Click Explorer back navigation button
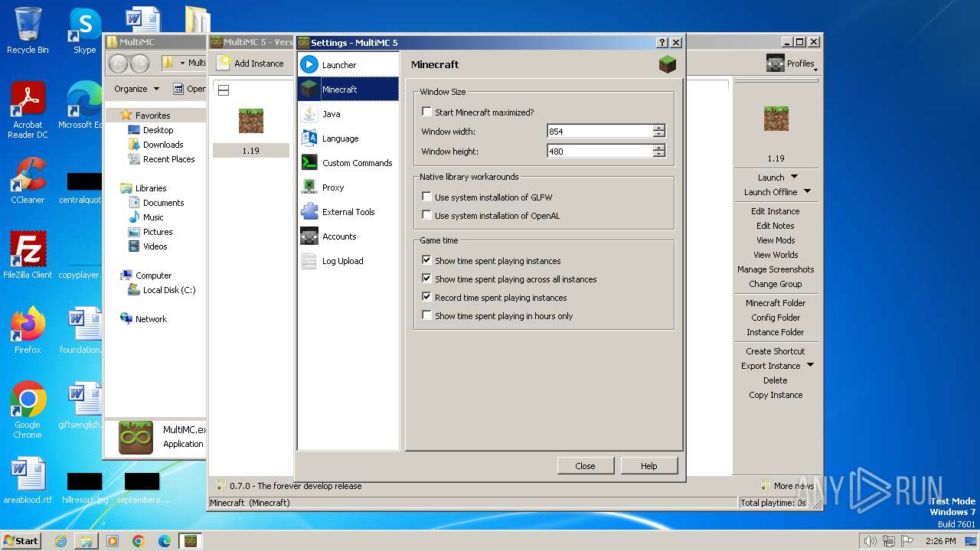This screenshot has height=551, width=980. (x=119, y=64)
